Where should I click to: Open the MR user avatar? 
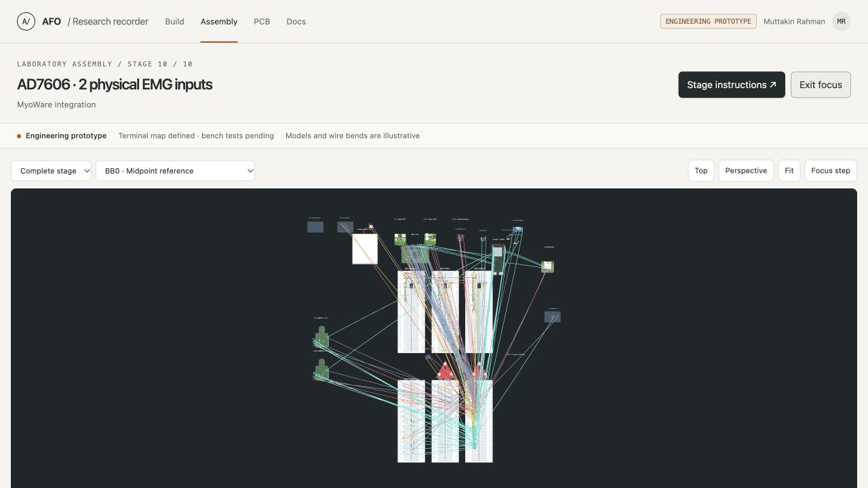click(842, 22)
